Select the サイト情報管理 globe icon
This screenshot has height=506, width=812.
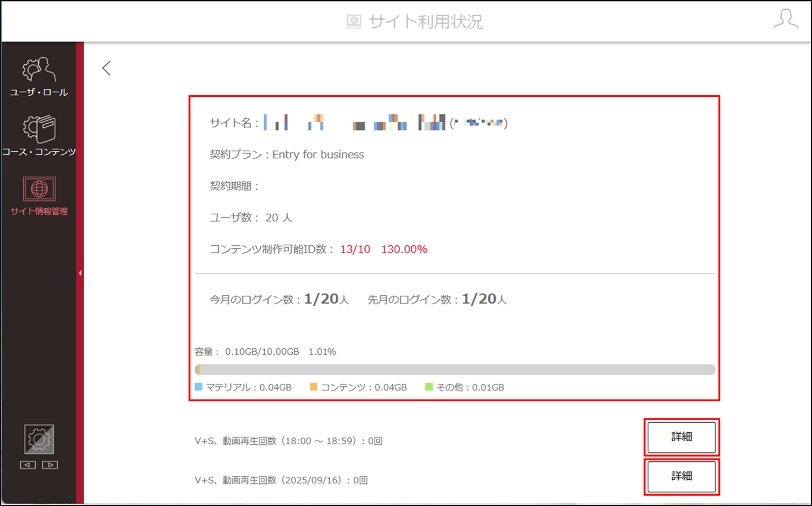tap(39, 189)
